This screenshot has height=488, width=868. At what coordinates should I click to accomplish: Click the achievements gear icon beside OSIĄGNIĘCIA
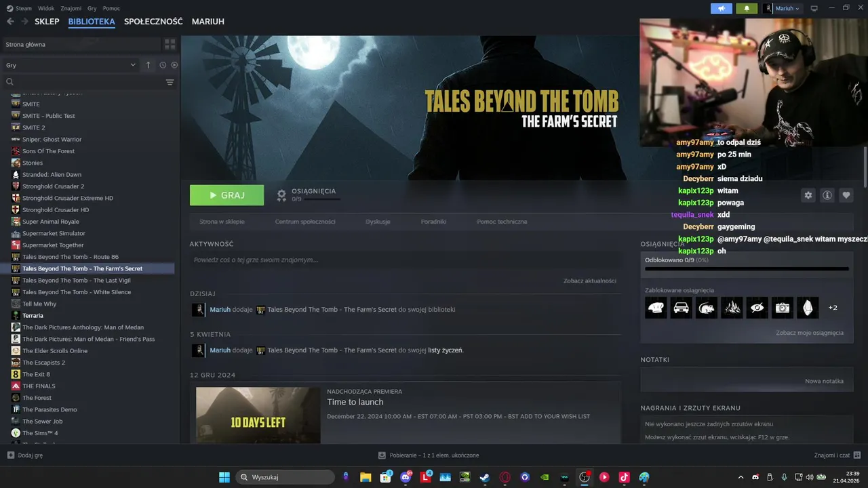281,195
